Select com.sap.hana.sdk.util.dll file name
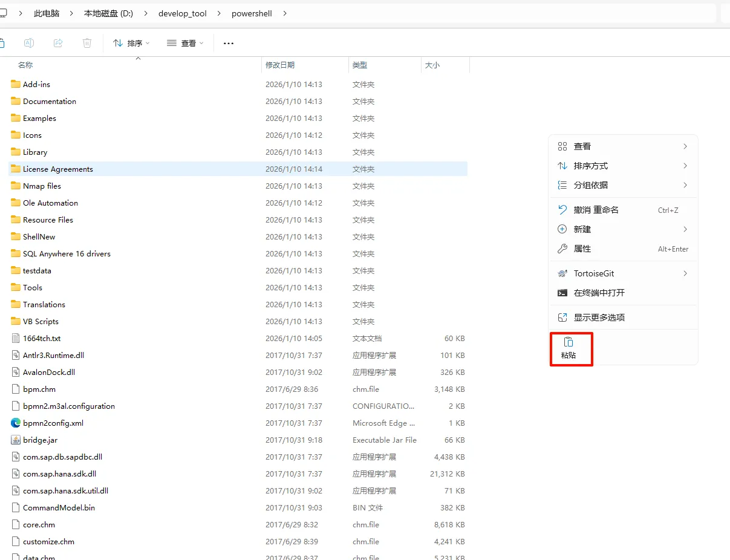This screenshot has width=730, height=560. [x=65, y=490]
